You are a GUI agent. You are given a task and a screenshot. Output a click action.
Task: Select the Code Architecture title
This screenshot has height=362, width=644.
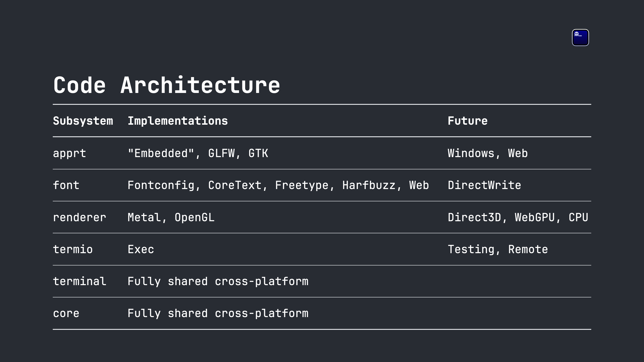[167, 85]
